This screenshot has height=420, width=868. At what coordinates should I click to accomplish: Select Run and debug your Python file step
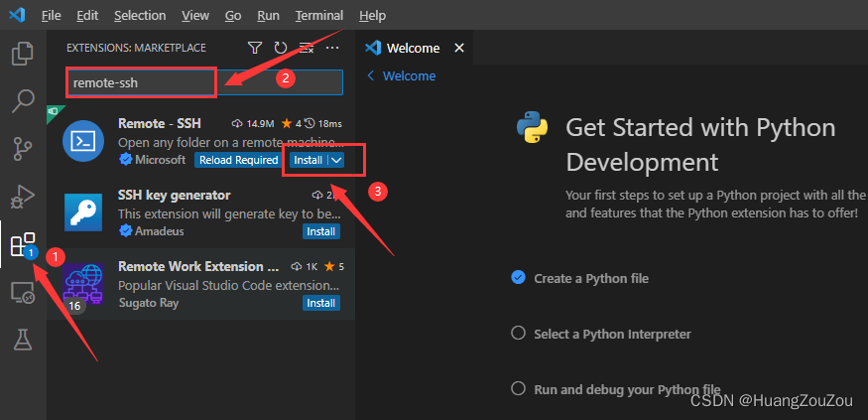(x=627, y=389)
